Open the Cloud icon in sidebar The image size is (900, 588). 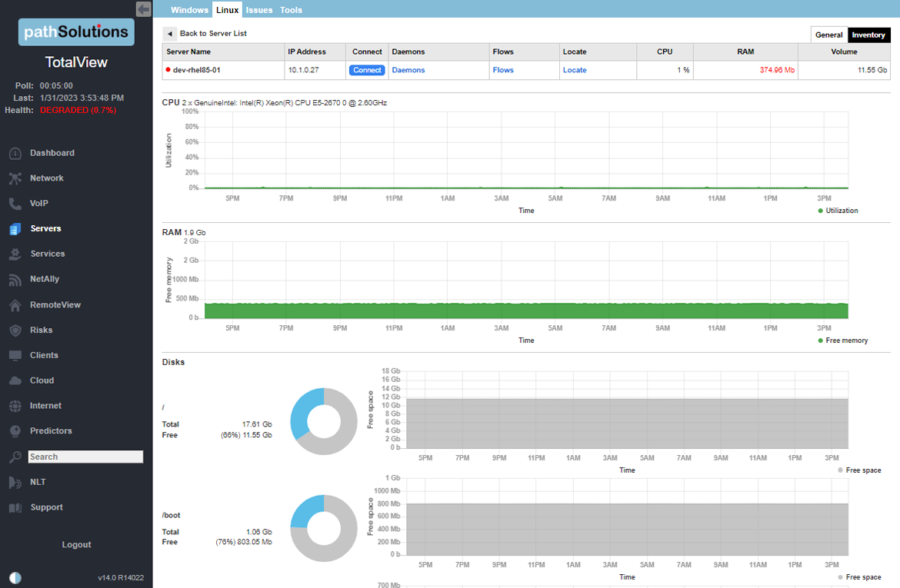pos(15,380)
